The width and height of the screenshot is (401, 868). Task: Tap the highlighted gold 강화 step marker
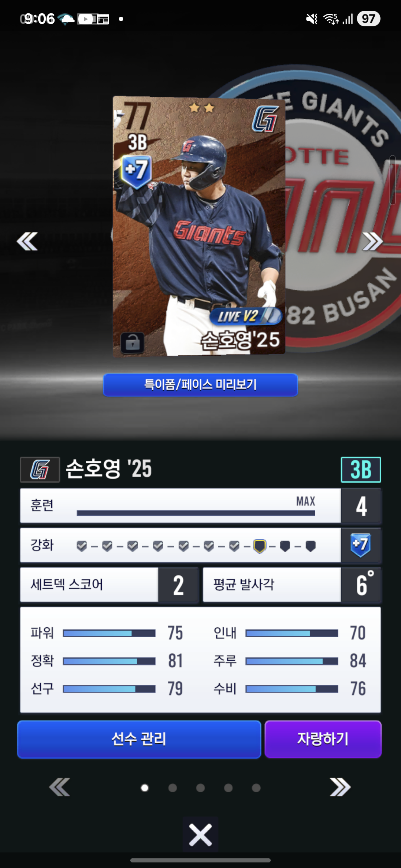[260, 546]
